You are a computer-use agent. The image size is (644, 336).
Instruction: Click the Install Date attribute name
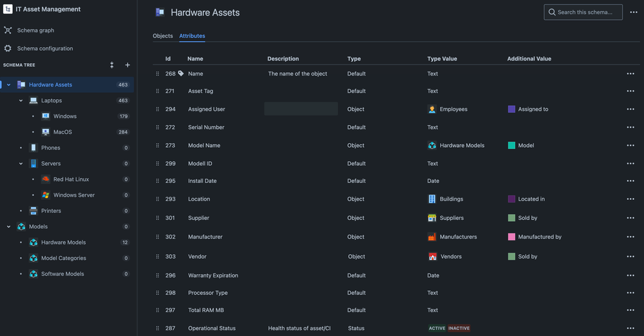point(202,181)
